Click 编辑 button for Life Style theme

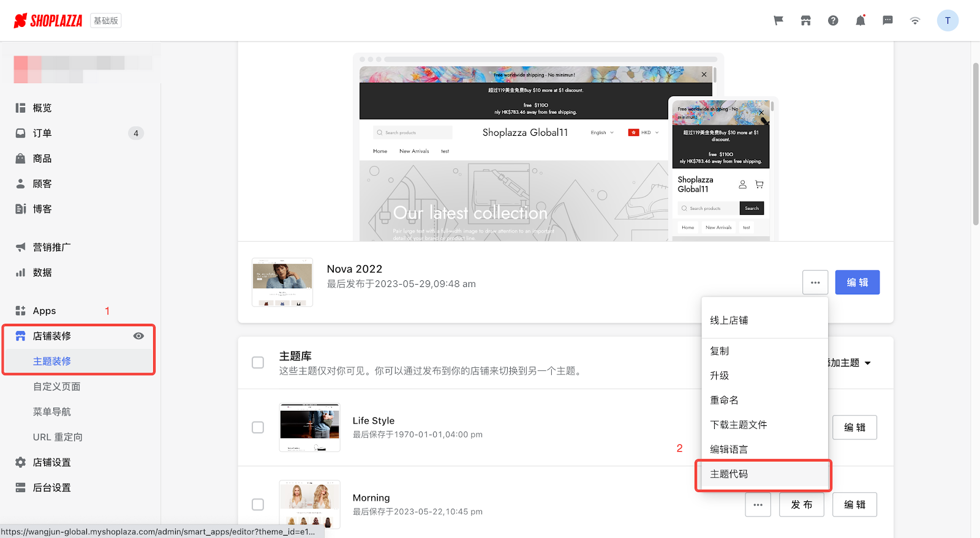pyautogui.click(x=854, y=427)
